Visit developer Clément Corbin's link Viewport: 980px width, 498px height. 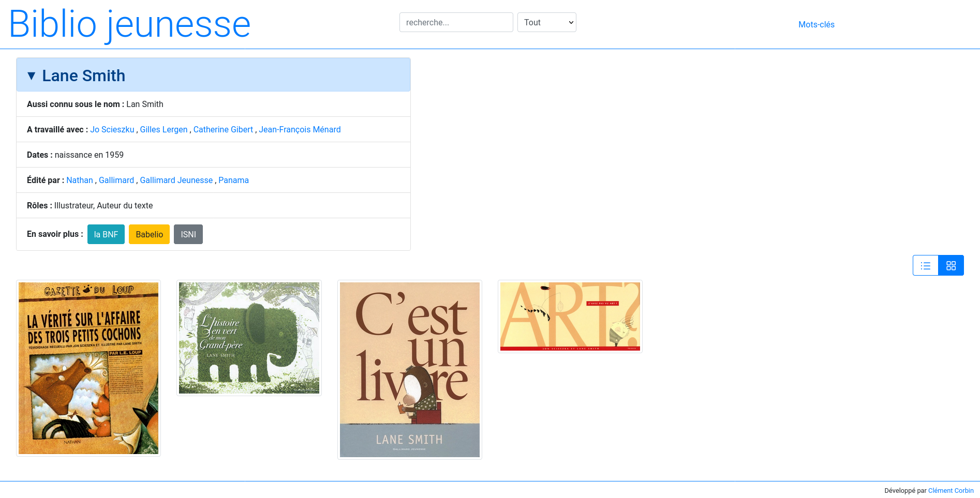click(951, 490)
